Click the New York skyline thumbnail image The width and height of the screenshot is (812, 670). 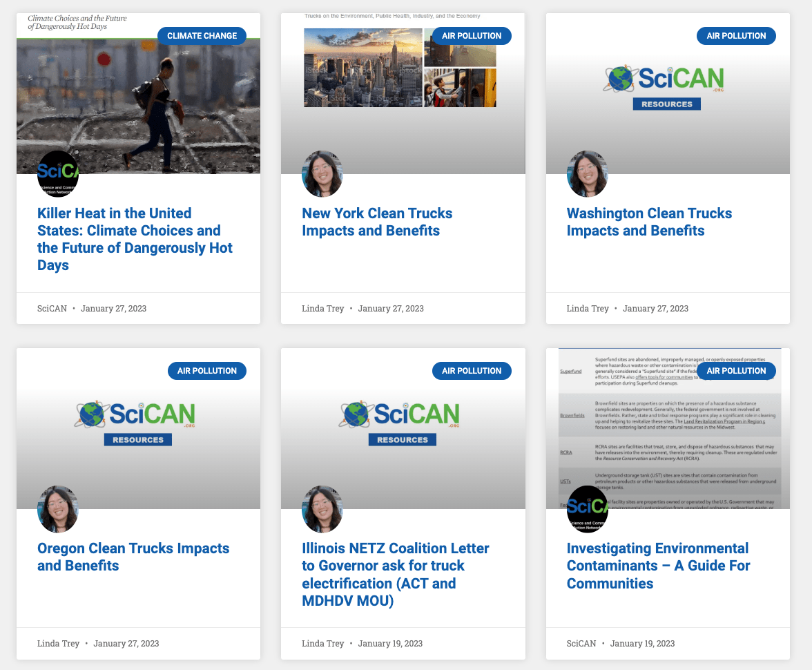[363, 68]
